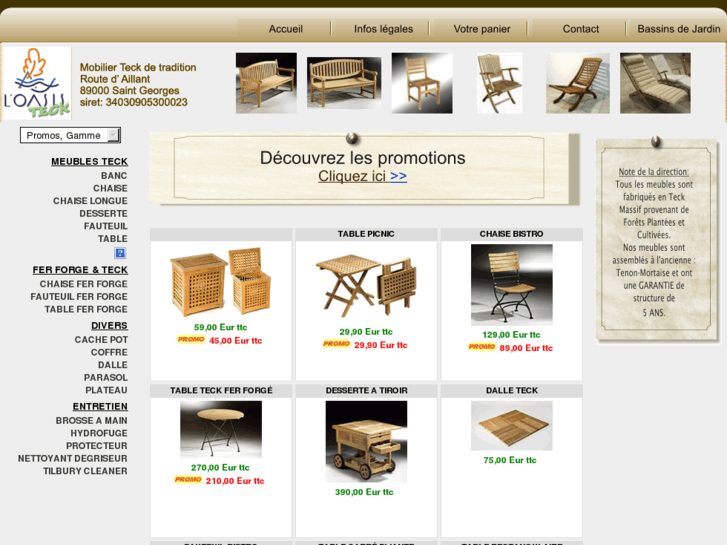Select PLATEAU in the sidebar

[x=106, y=390]
